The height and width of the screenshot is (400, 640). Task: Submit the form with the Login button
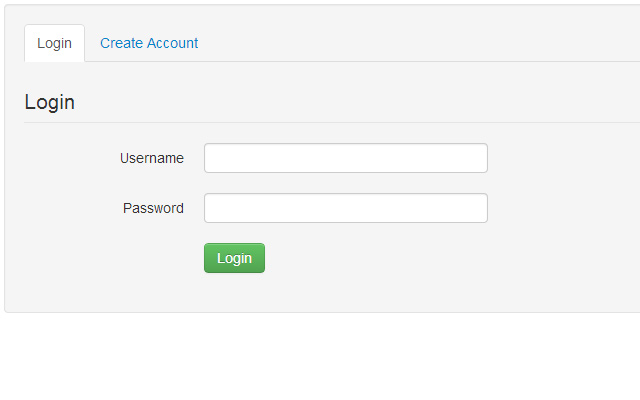tap(234, 258)
